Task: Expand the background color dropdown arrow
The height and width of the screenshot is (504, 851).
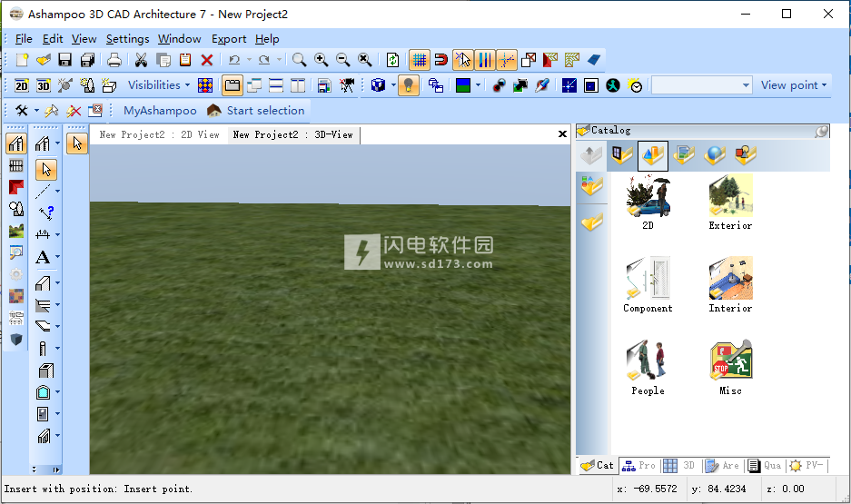Action: click(x=478, y=85)
